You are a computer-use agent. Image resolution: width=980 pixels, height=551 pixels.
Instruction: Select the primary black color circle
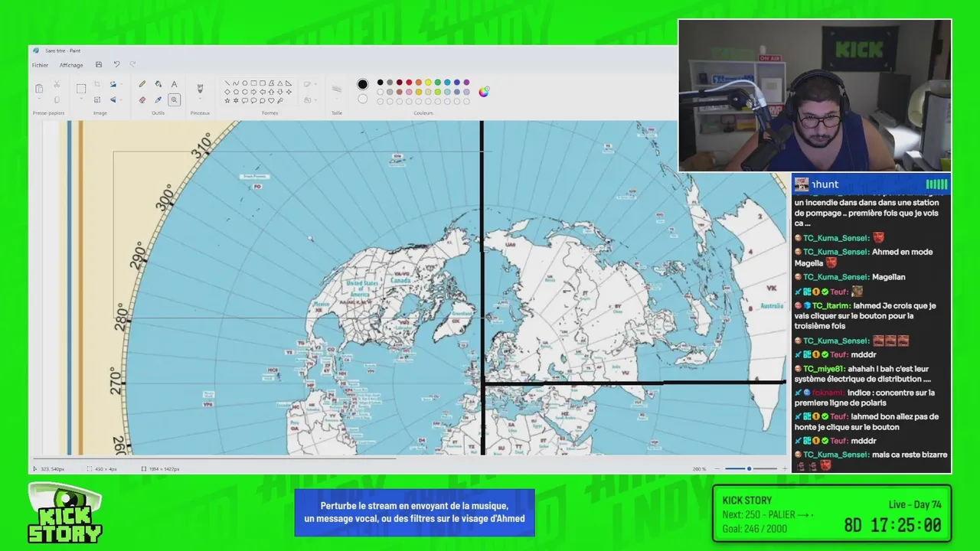click(362, 84)
